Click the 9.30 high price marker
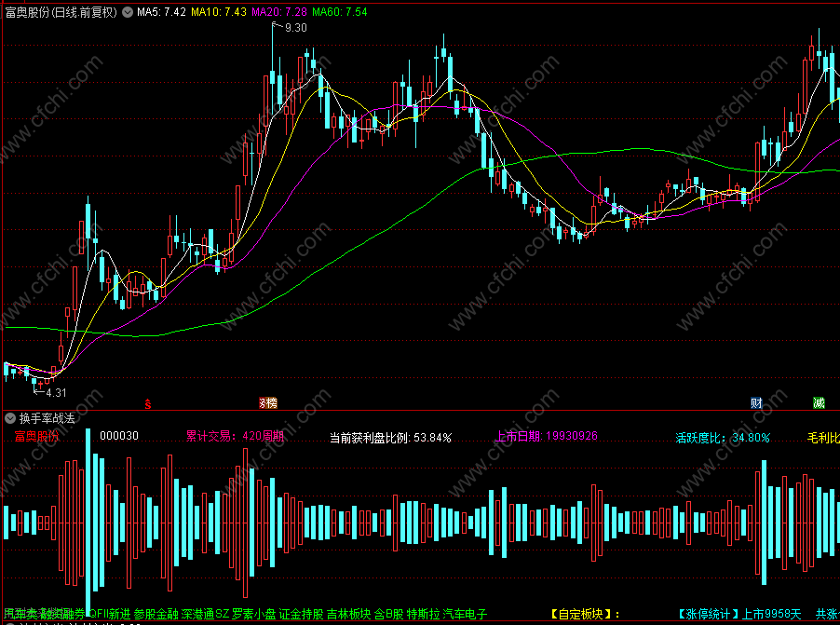The image size is (840, 625). pos(296,28)
